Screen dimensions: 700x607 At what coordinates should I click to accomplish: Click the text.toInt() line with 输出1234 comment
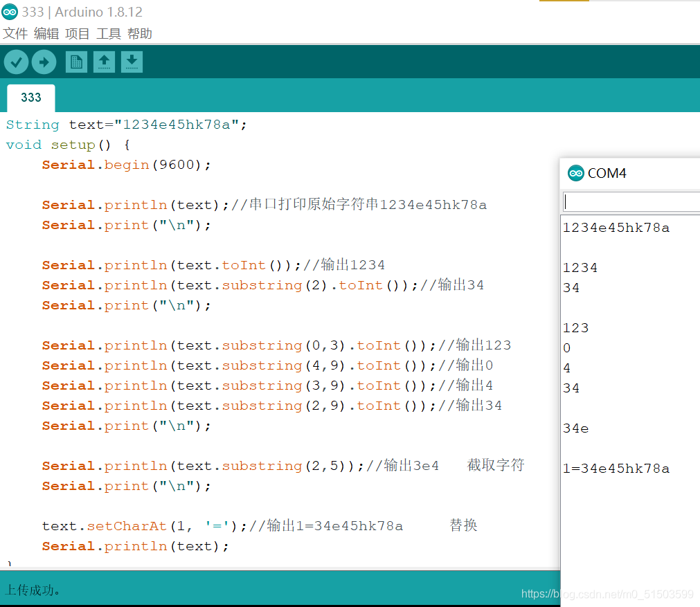pyautogui.click(x=213, y=265)
